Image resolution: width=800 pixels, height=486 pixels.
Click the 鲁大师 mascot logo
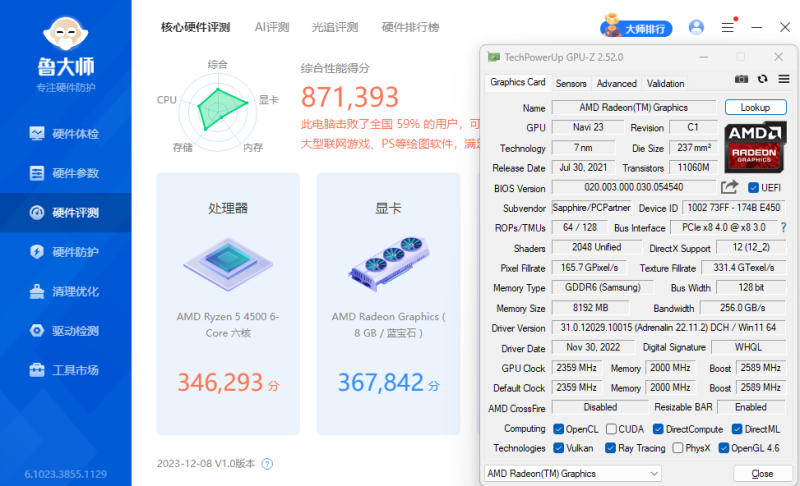(x=65, y=33)
